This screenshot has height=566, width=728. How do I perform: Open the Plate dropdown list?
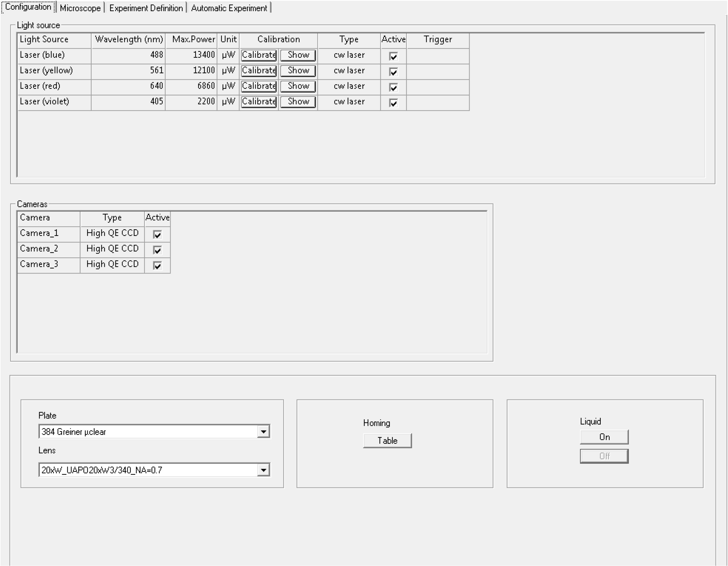point(263,432)
